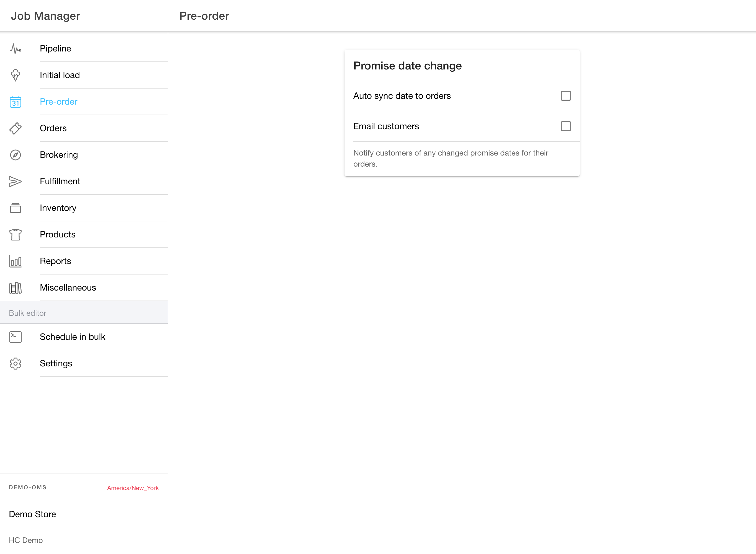Go to the Miscellaneous section
The width and height of the screenshot is (756, 554).
(x=68, y=288)
